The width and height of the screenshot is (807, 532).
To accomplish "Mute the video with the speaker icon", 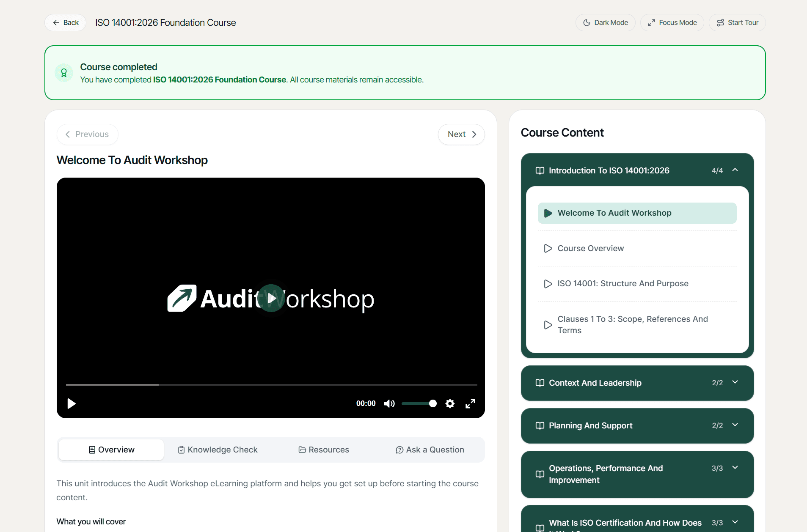I will click(389, 403).
